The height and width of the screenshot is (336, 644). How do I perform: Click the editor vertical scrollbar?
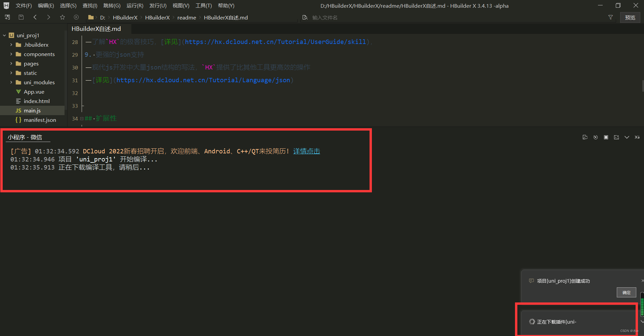coord(643,86)
